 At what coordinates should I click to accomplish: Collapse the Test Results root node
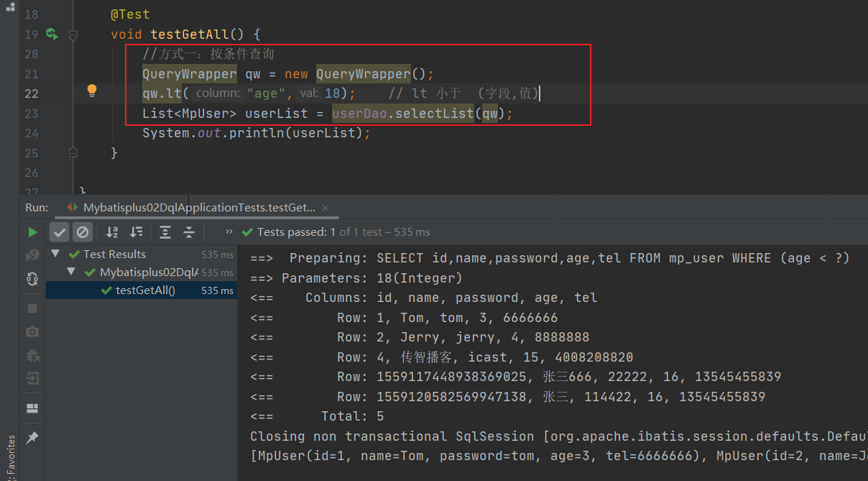pos(56,255)
